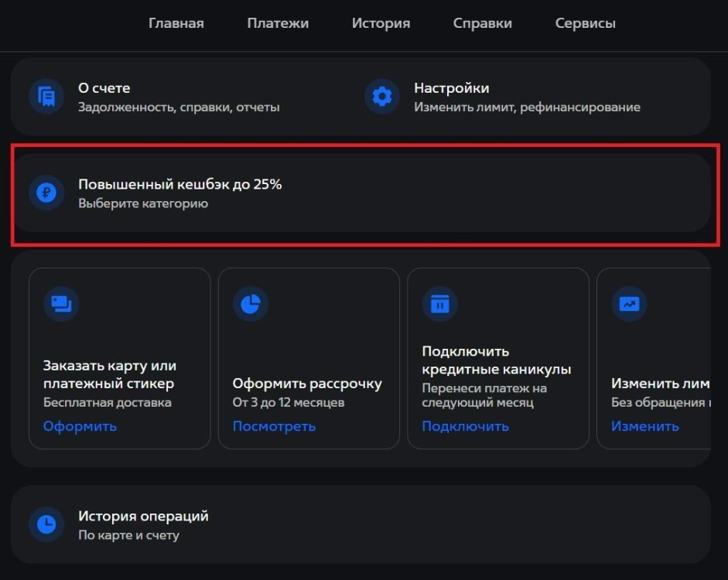Viewport: 728px width, 580px height.
Task: Open the Платежи tab
Action: point(277,23)
